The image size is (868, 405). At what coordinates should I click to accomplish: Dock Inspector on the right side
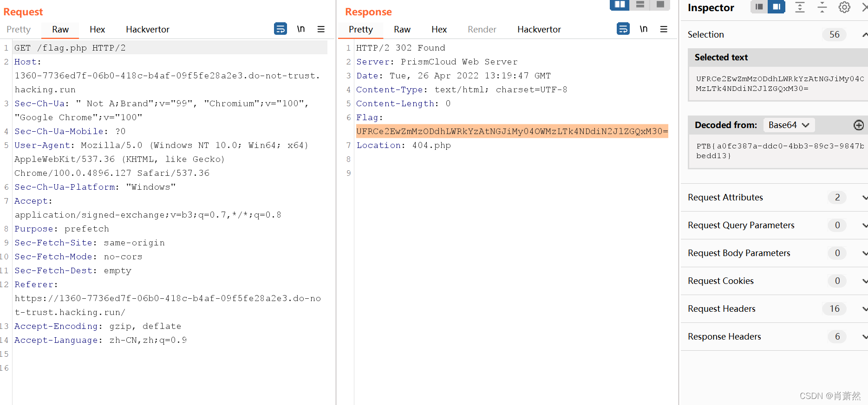(777, 7)
